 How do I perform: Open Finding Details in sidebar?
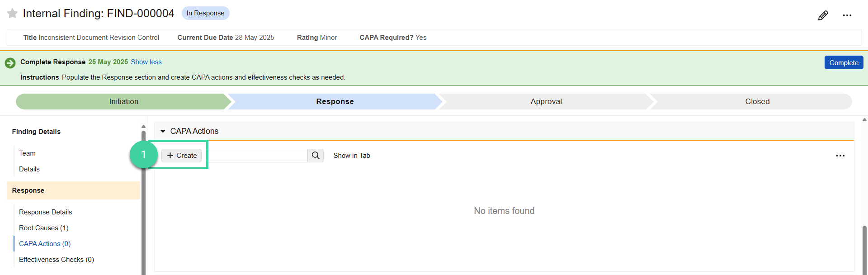(x=36, y=132)
